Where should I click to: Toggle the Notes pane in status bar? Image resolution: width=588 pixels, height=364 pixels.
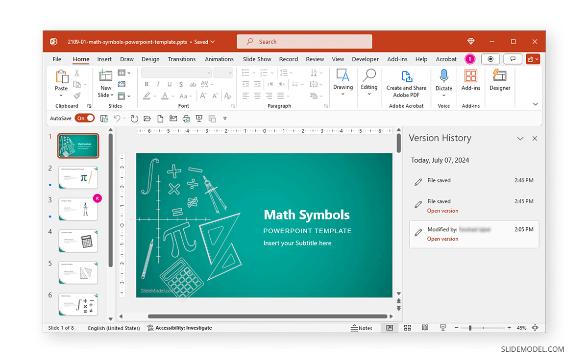coord(362,328)
